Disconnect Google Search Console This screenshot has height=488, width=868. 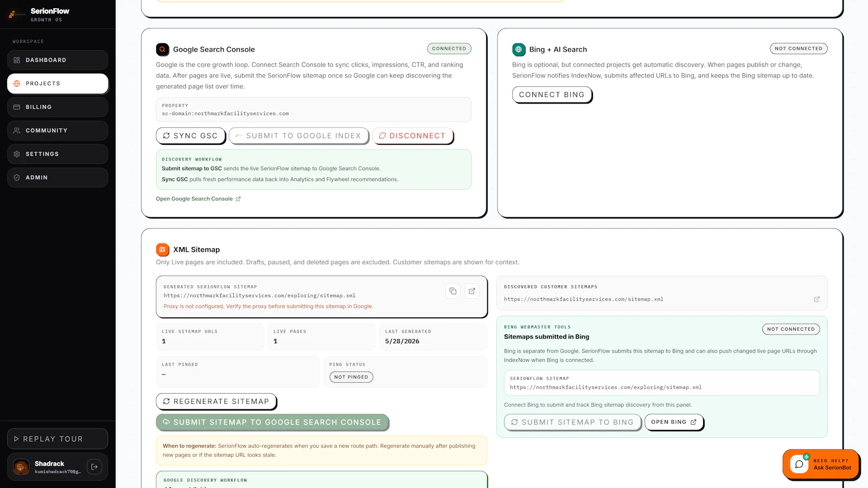pos(412,136)
